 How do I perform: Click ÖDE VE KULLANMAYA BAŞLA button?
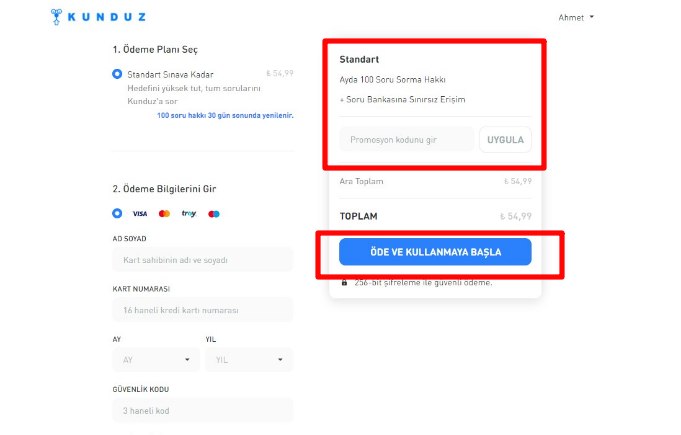(435, 252)
